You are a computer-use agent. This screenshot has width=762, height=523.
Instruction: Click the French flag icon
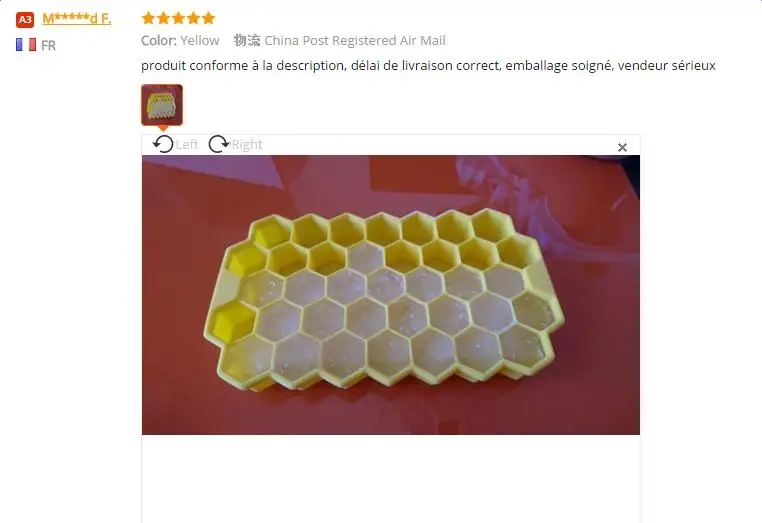pyautogui.click(x=26, y=45)
